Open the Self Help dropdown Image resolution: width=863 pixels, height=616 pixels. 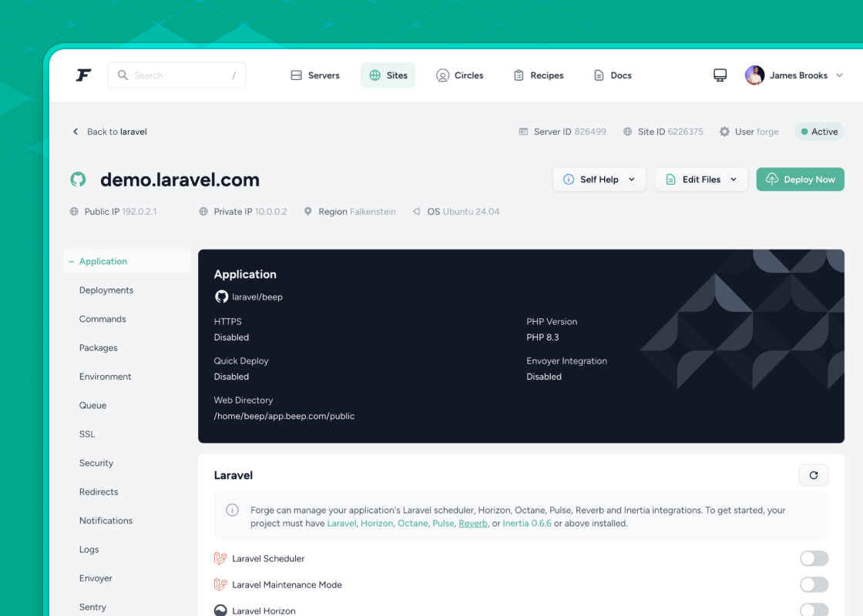click(599, 179)
